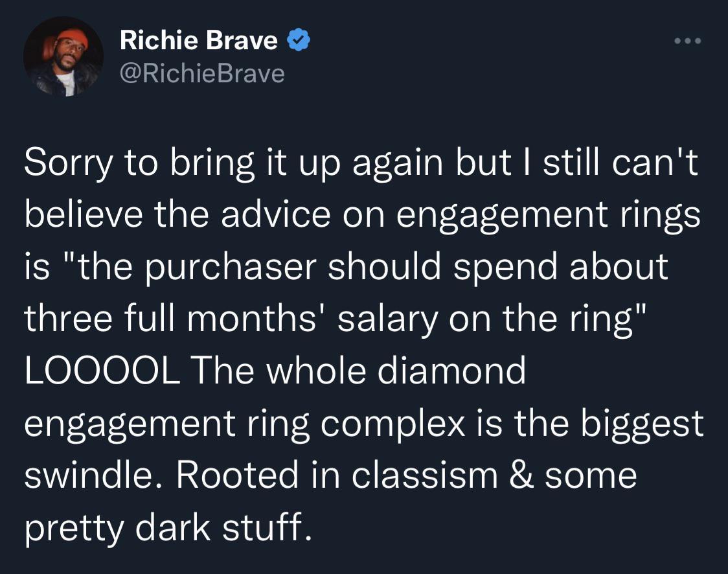Click the blue verified checkmark badge

point(299,40)
